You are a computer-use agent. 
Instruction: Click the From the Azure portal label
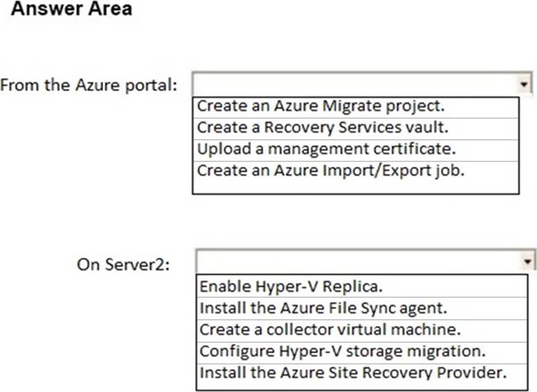click(89, 86)
